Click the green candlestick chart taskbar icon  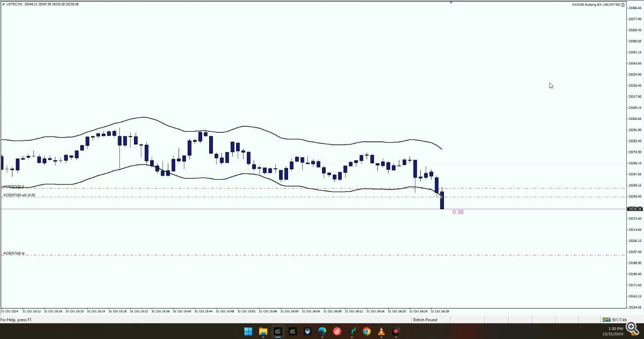[352, 331]
